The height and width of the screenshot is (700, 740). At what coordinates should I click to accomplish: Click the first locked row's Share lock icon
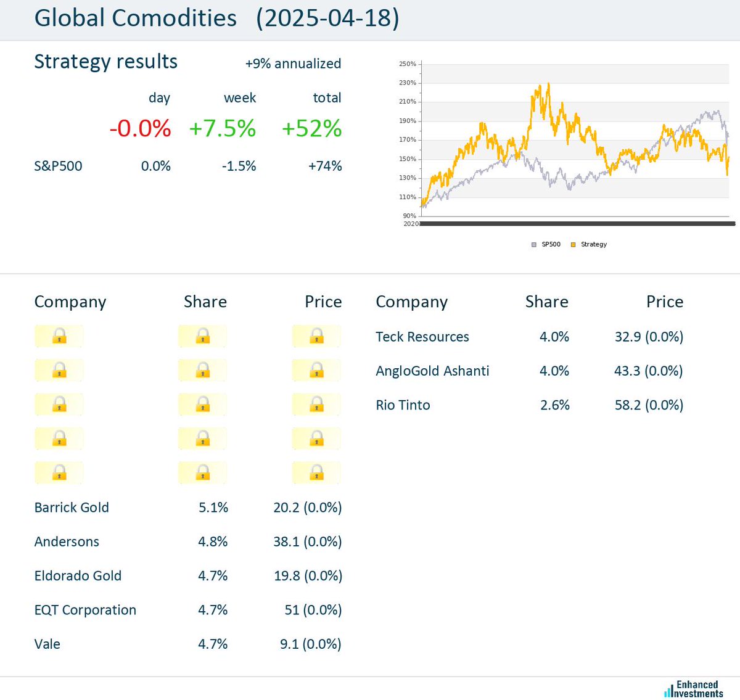click(203, 336)
